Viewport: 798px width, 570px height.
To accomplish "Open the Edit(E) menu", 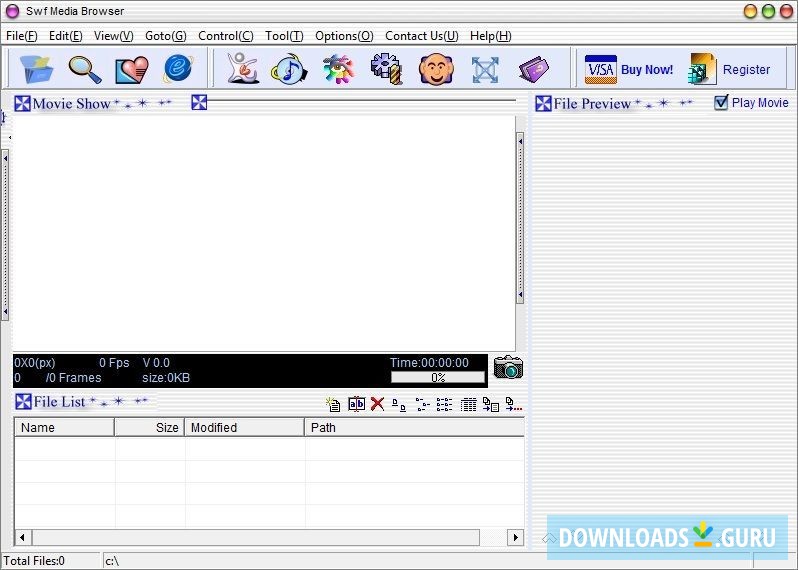I will tap(66, 36).
